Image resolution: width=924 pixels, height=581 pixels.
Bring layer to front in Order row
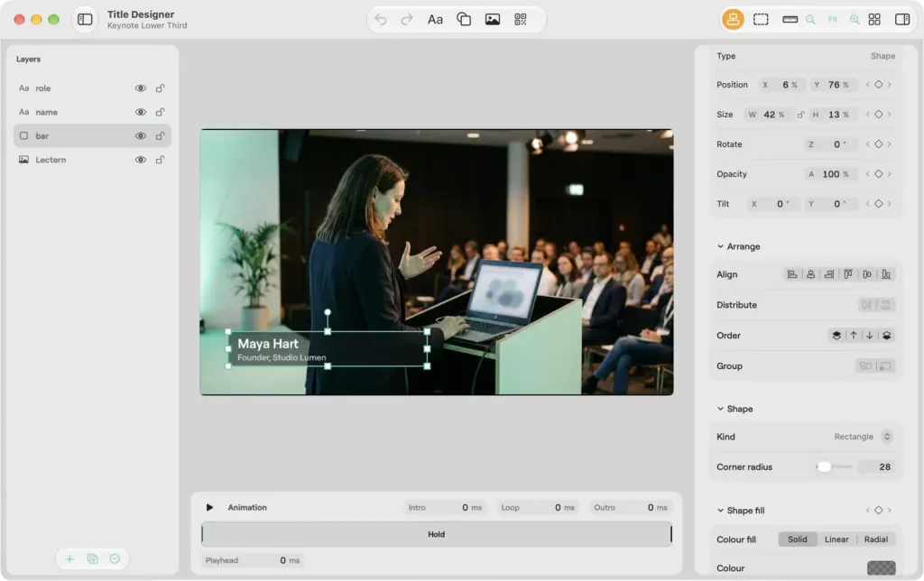[x=836, y=336]
